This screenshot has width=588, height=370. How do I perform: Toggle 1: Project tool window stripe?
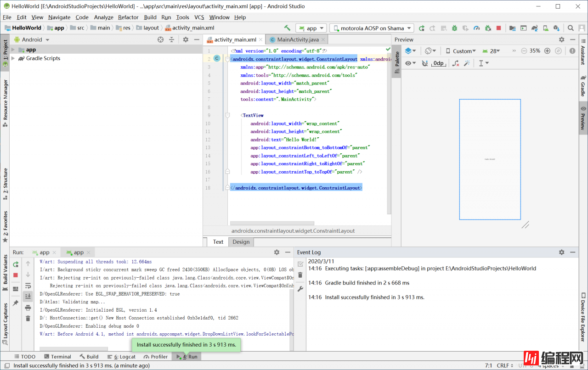(x=5, y=54)
